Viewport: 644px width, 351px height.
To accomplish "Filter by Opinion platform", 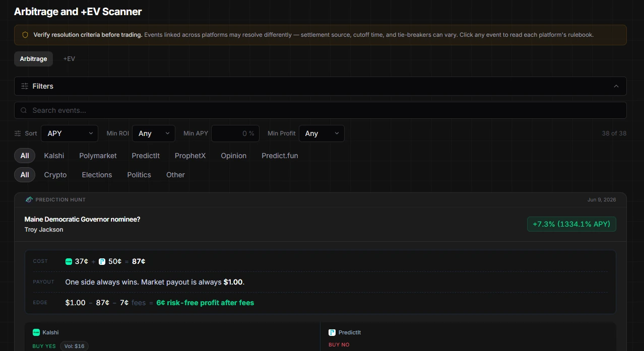I will [x=233, y=156].
